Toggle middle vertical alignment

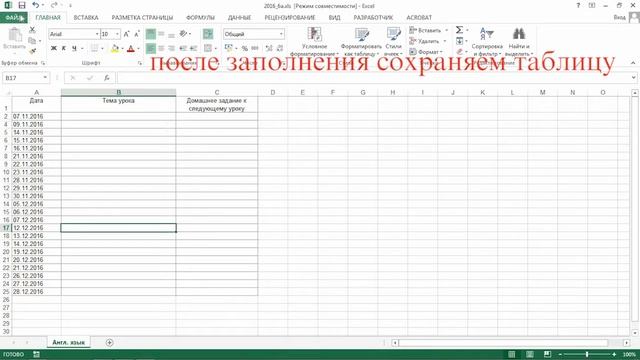click(161, 34)
